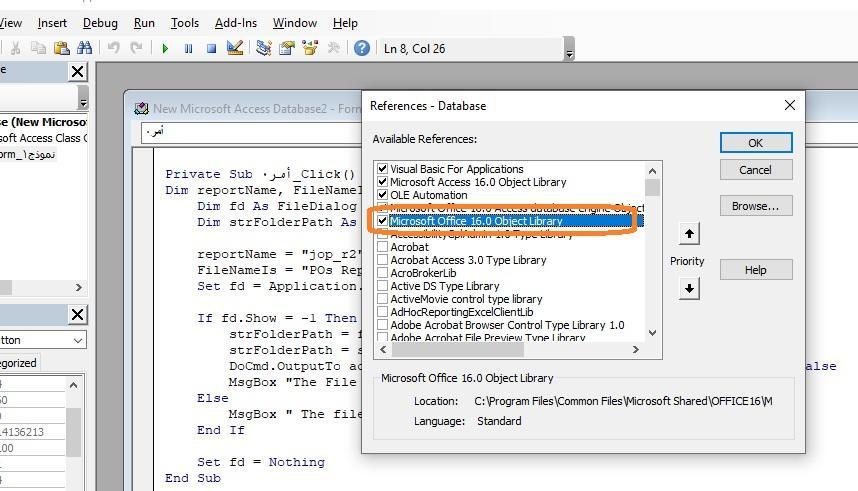Click Cancel in References dialog

[756, 170]
